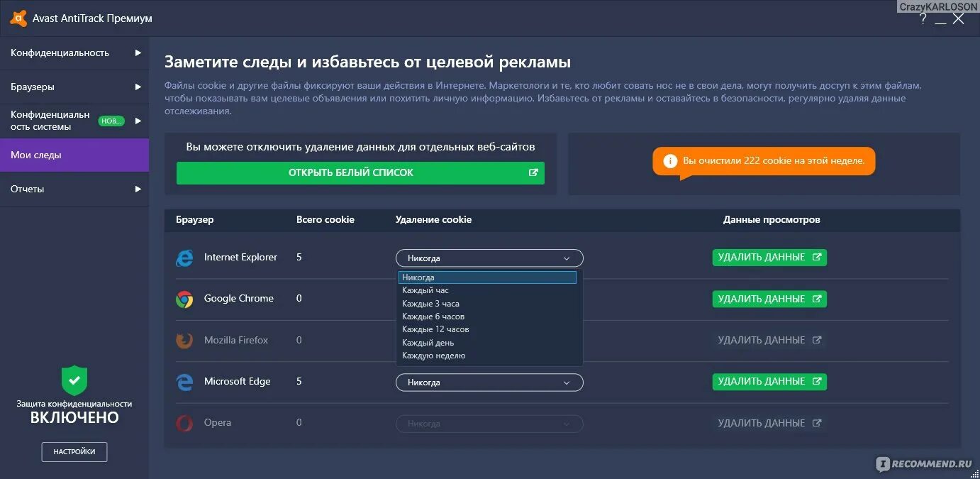
Task: Open Отчеты sidebar section
Action: coord(74,189)
